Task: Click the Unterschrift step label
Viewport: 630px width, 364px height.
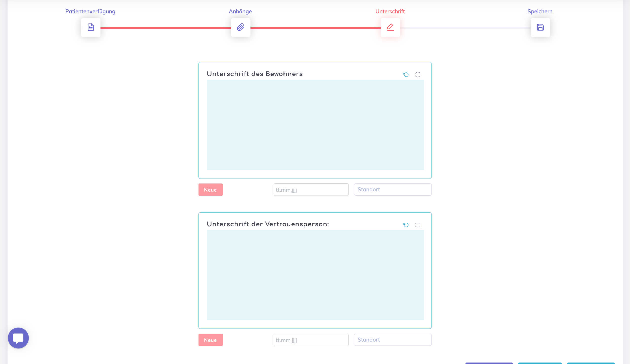Action: pyautogui.click(x=390, y=12)
